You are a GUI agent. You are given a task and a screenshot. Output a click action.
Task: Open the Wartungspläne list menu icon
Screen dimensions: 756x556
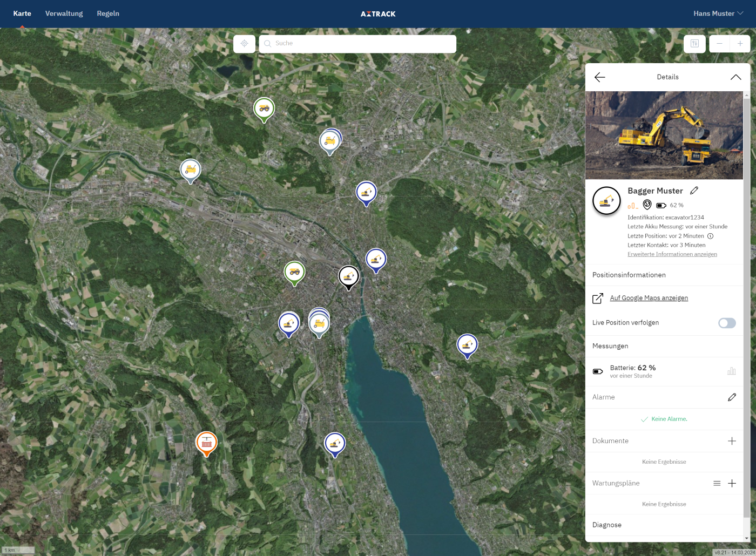point(717,484)
